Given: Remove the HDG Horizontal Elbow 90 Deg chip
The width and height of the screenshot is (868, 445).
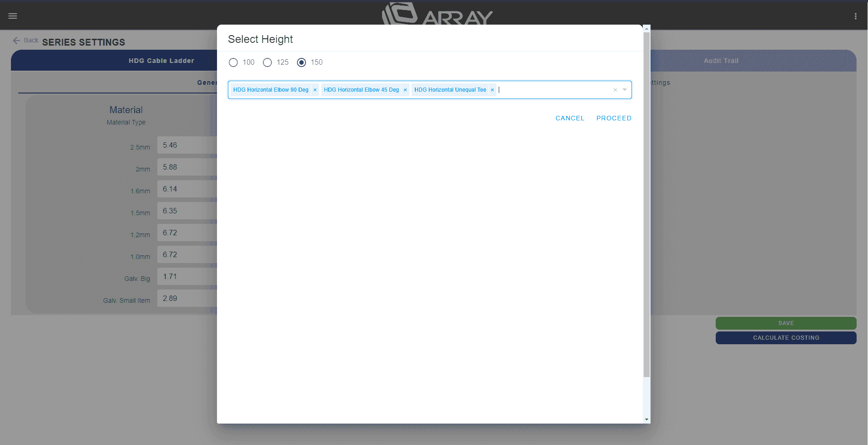Looking at the screenshot, I should pos(315,89).
